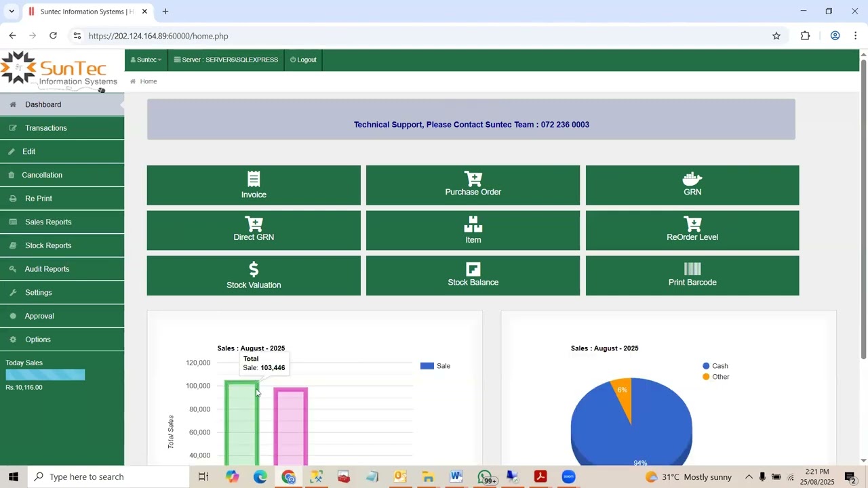868x488 pixels.
Task: Go back using browser back arrow
Action: click(12, 35)
